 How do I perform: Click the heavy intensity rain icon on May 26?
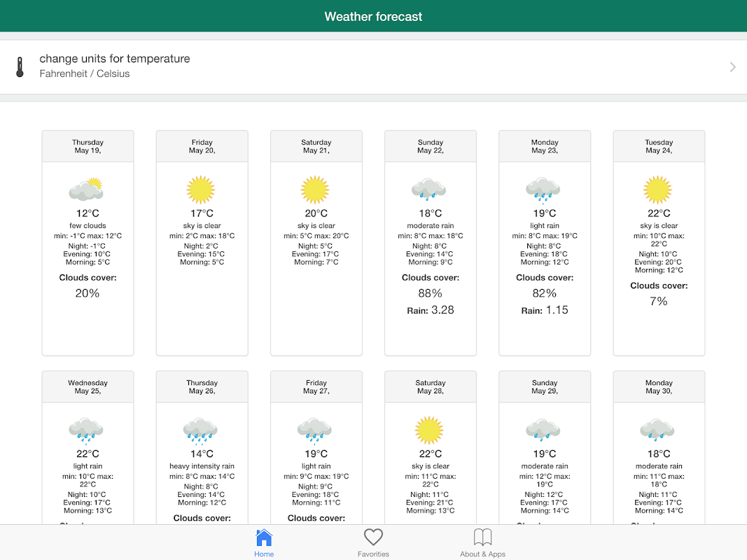coord(201,430)
